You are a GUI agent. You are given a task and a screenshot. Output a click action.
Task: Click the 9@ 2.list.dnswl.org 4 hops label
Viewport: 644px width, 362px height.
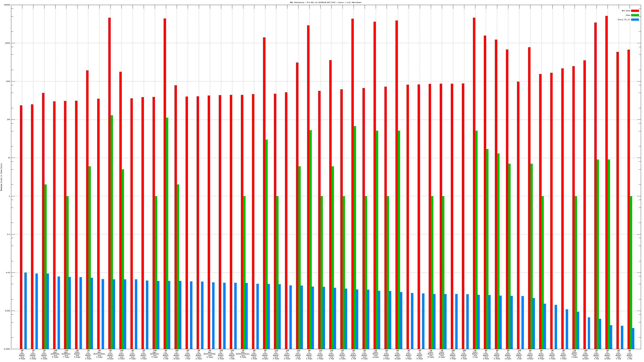(x=22, y=355)
